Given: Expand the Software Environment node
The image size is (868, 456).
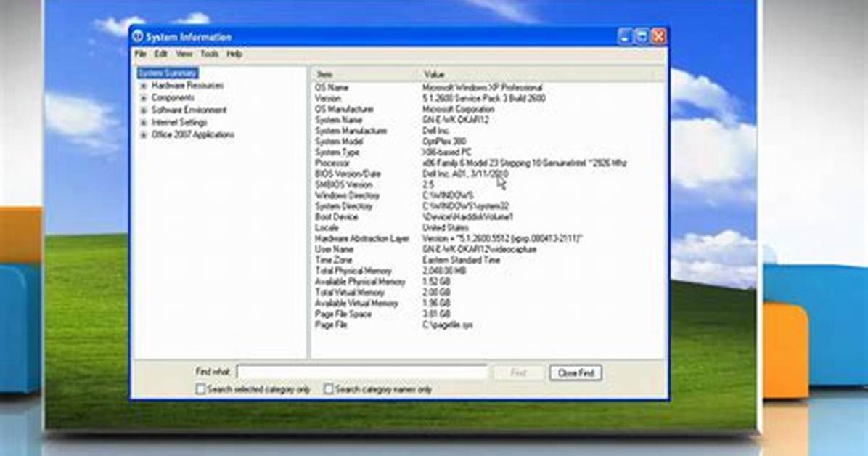Looking at the screenshot, I should pyautogui.click(x=144, y=110).
